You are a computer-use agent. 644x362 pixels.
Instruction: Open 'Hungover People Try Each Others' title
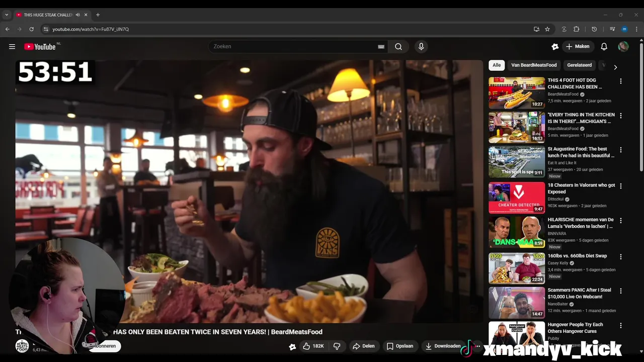(x=575, y=328)
